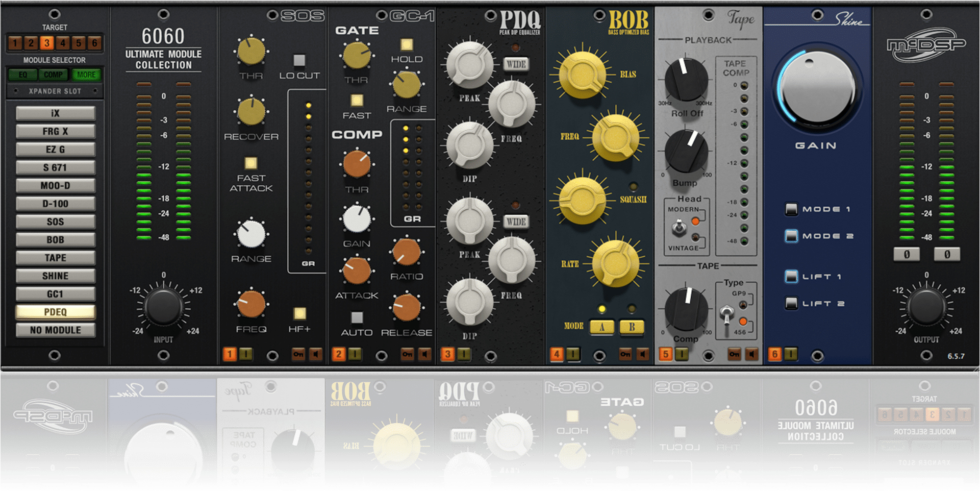Image resolution: width=980 pixels, height=491 pixels.
Task: Toggle the power button beside slot 2
Action: 355,354
